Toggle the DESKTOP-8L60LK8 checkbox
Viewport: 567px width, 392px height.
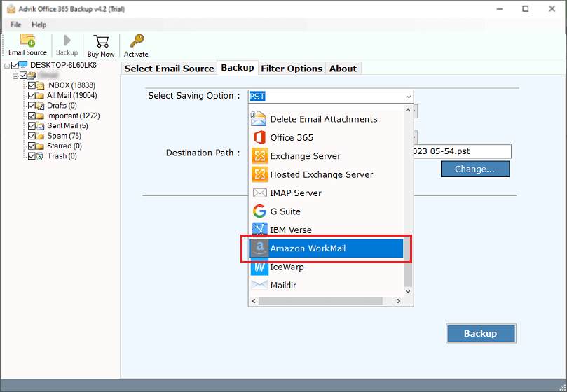[15, 65]
